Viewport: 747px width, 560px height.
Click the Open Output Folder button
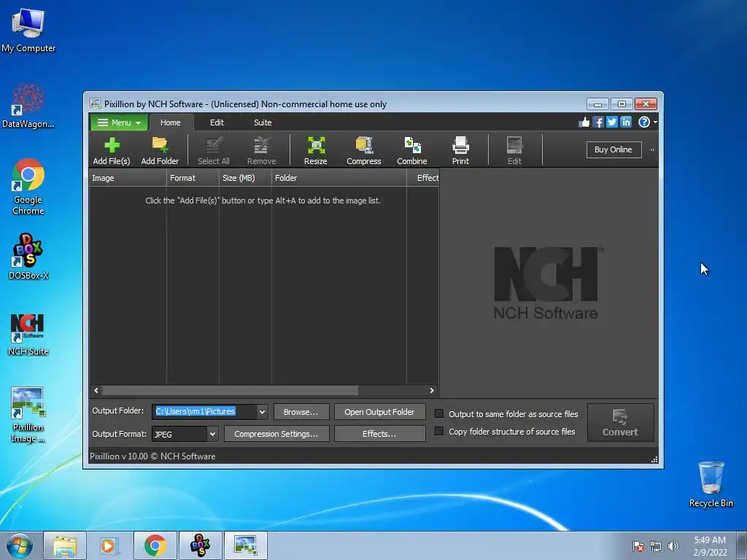[x=379, y=412]
